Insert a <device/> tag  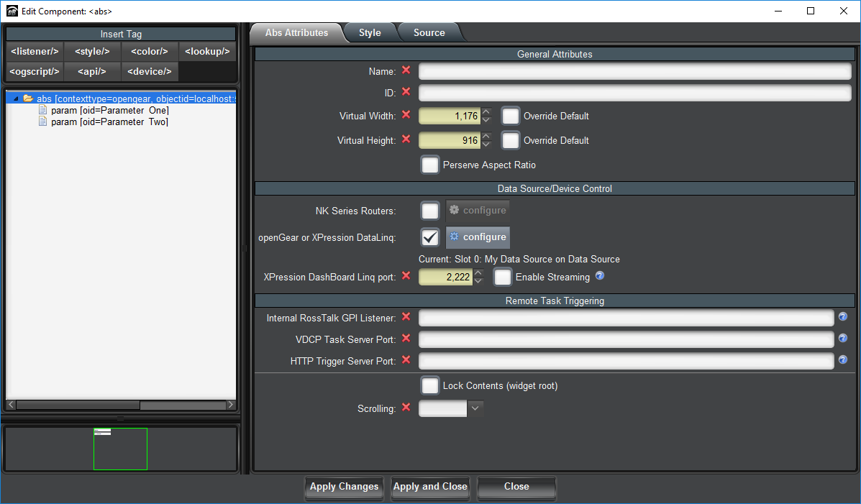click(150, 71)
